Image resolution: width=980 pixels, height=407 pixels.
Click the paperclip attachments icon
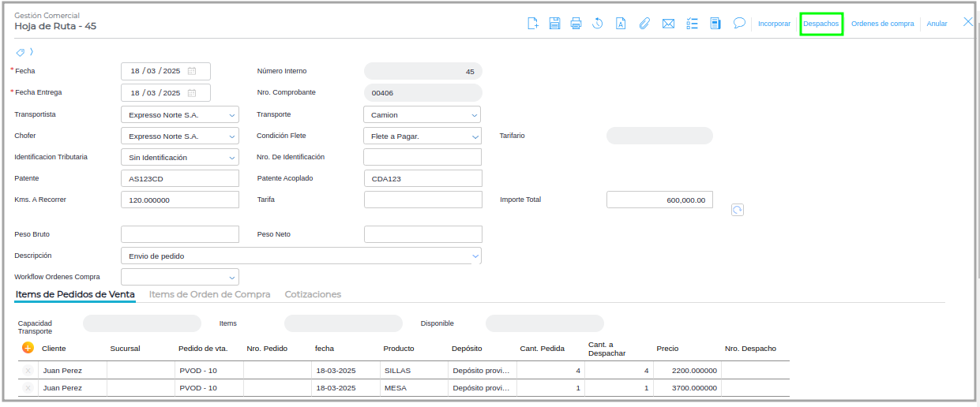point(644,24)
